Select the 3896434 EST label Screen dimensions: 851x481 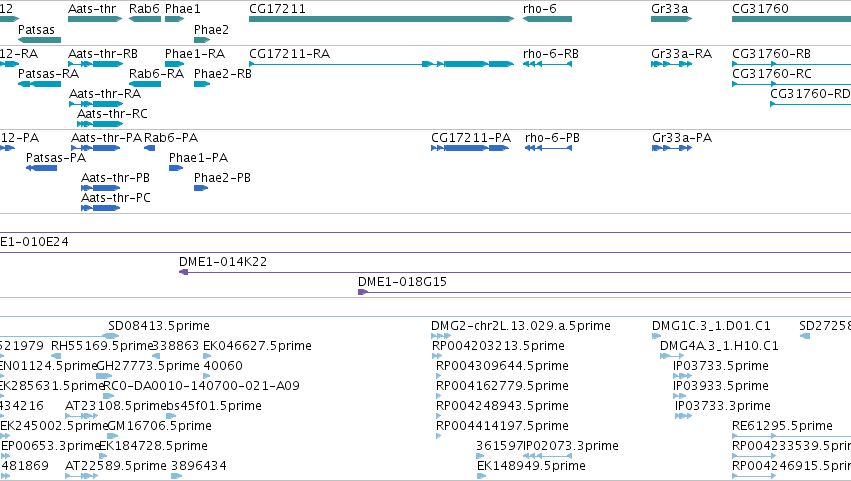point(199,466)
